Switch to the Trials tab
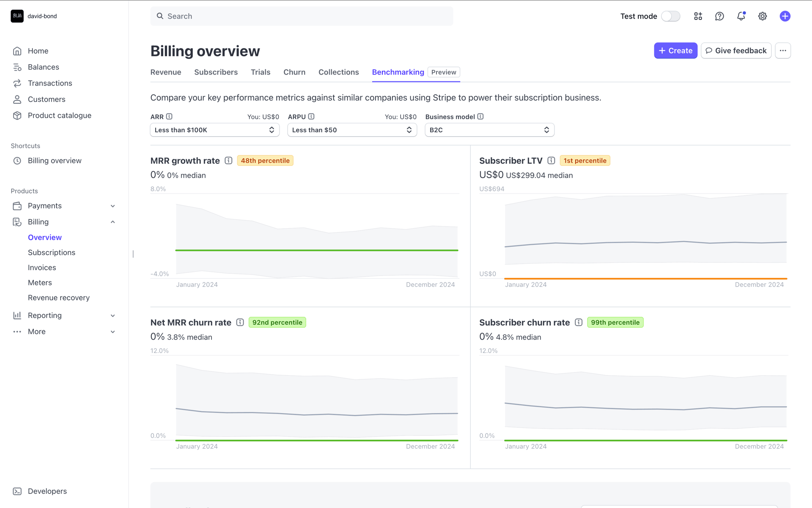812x508 pixels. click(x=261, y=72)
